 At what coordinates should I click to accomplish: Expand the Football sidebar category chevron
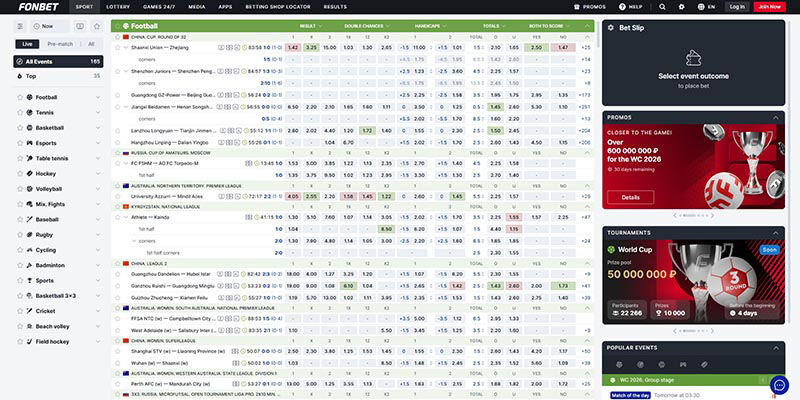point(98,97)
